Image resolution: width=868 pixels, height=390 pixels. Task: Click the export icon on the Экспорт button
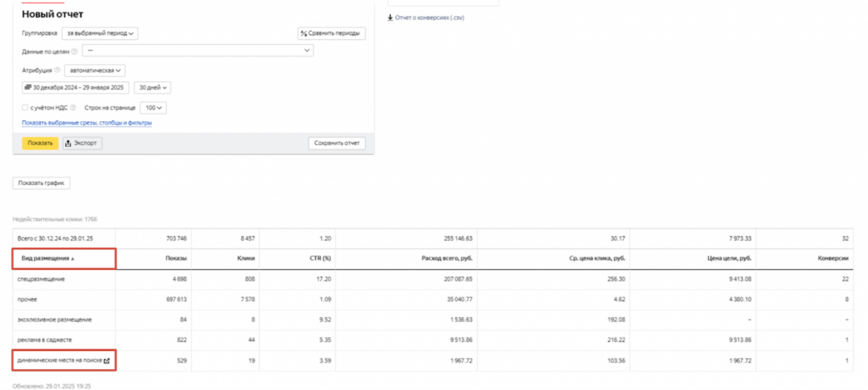69,143
